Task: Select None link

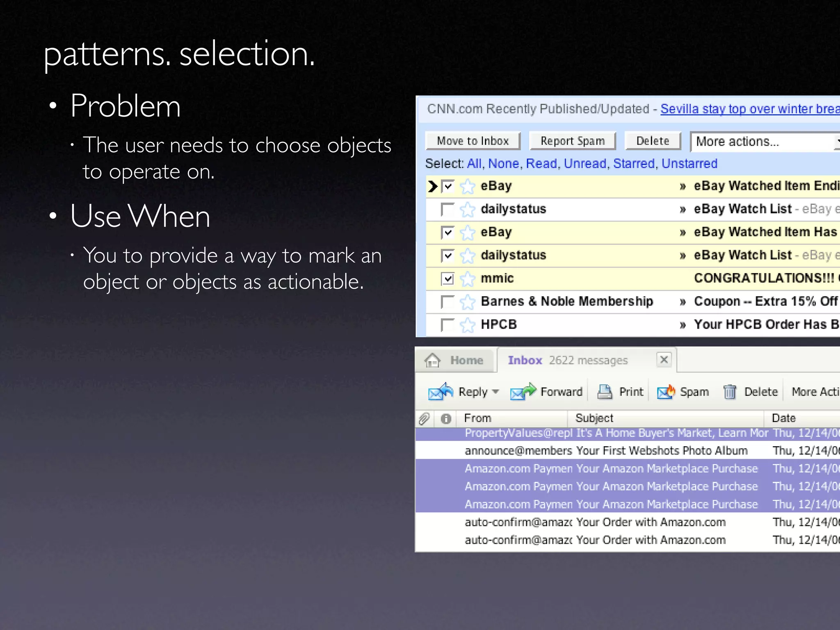Action: tap(503, 164)
